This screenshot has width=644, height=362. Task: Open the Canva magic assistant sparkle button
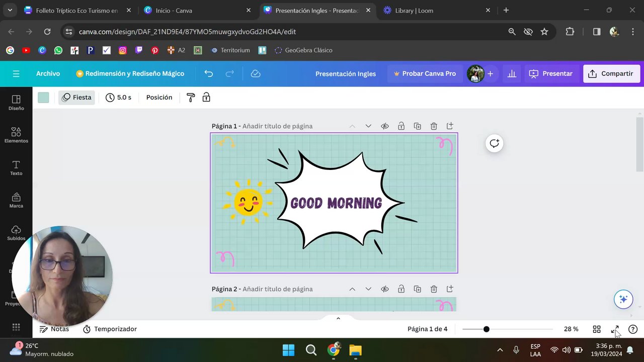[x=623, y=299]
